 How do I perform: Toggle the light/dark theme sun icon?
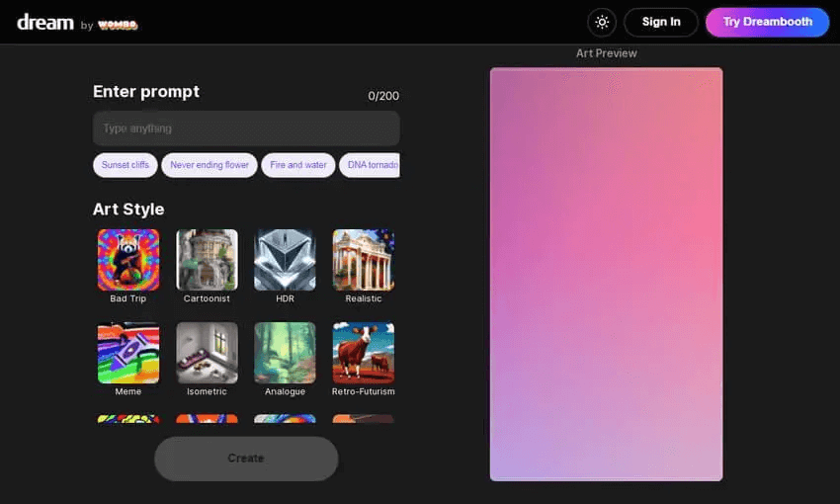[x=602, y=22]
